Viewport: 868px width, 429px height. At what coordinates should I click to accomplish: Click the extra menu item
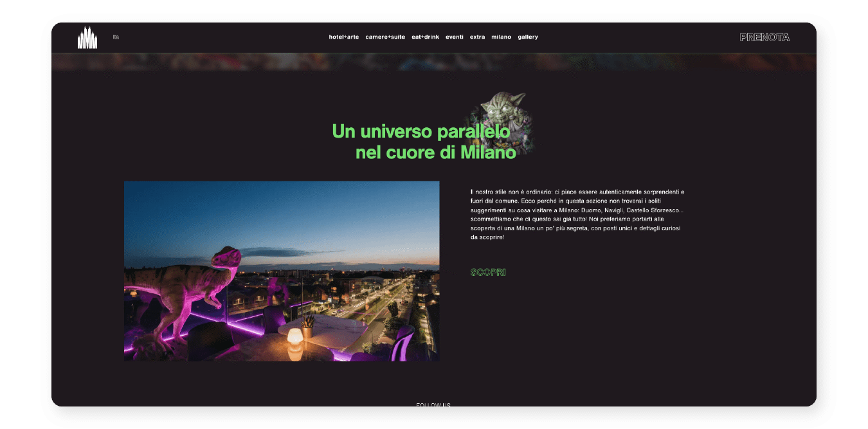(477, 37)
